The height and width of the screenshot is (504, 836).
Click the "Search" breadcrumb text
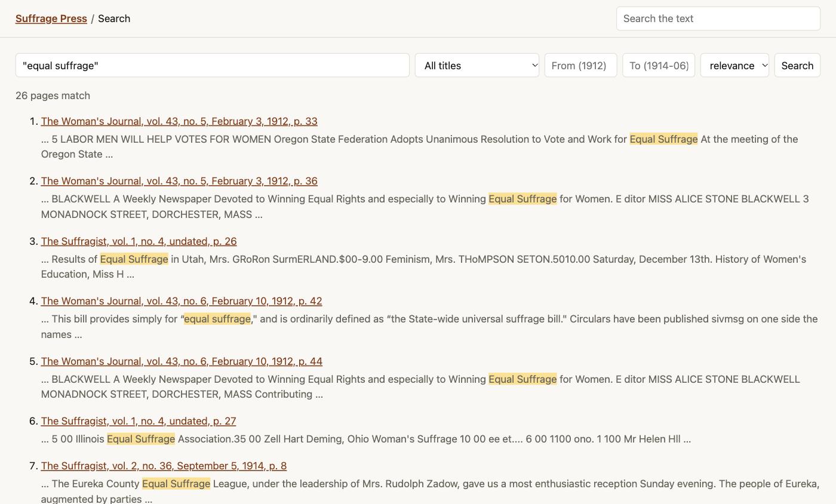[x=114, y=19]
